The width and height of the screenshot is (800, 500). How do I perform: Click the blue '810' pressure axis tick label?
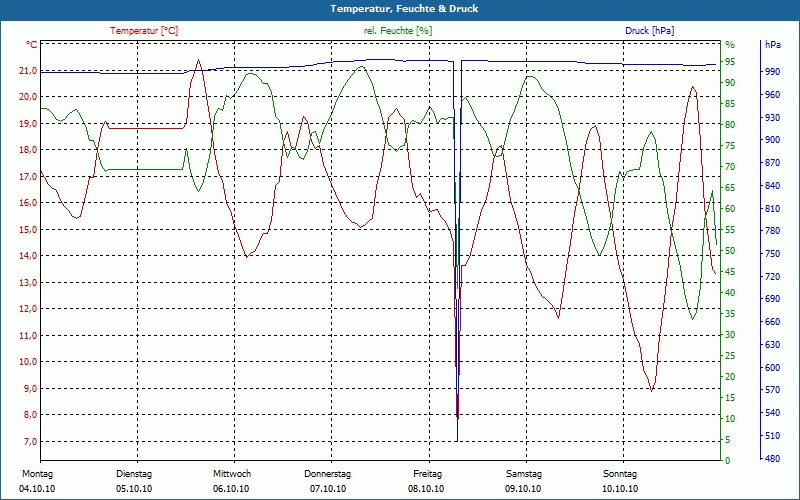pyautogui.click(x=773, y=209)
